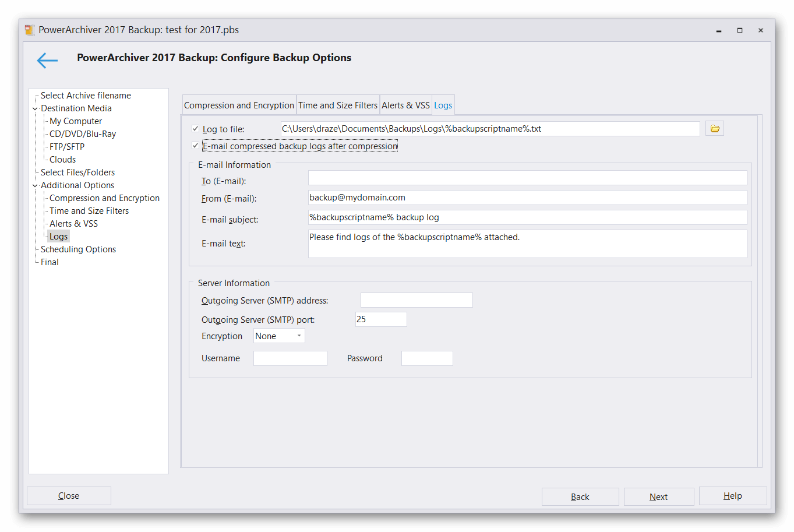Click the Back button
This screenshot has height=532, width=794.
[580, 496]
